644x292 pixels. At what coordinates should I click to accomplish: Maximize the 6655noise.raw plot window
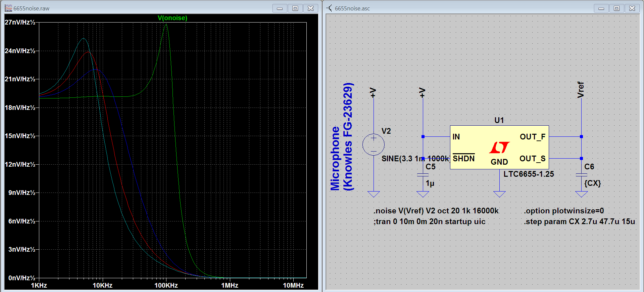tap(295, 8)
